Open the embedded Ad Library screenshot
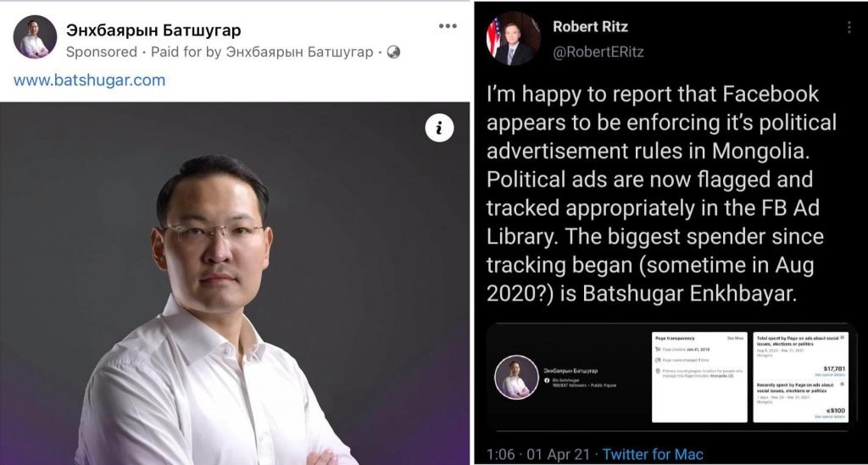 (671, 377)
